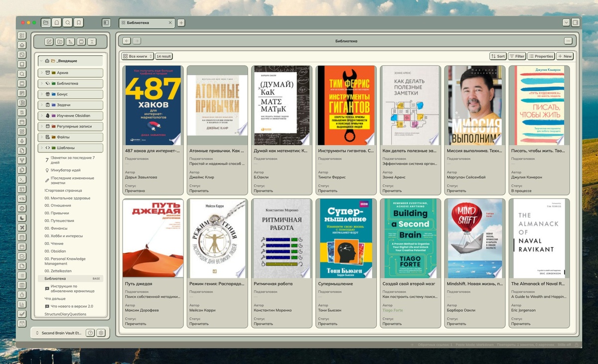Image resolution: width=598 pixels, height=364 pixels.
Task: Create a New library entry
Action: pyautogui.click(x=565, y=56)
